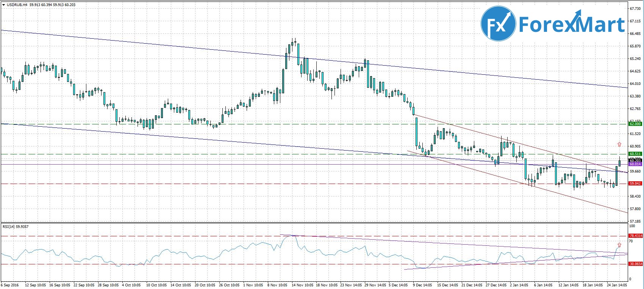
Task: Click the 67.730 value on the price axis
Action: 635,9
